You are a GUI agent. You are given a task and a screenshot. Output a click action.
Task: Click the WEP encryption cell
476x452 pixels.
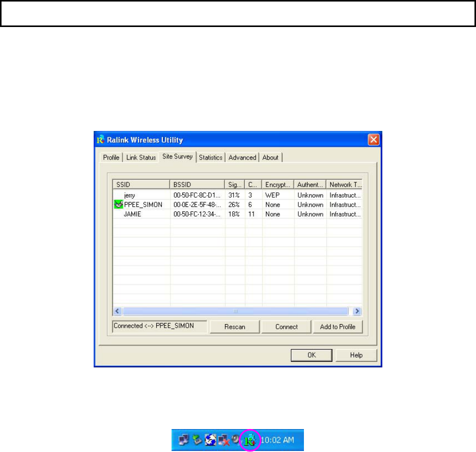pyautogui.click(x=272, y=195)
